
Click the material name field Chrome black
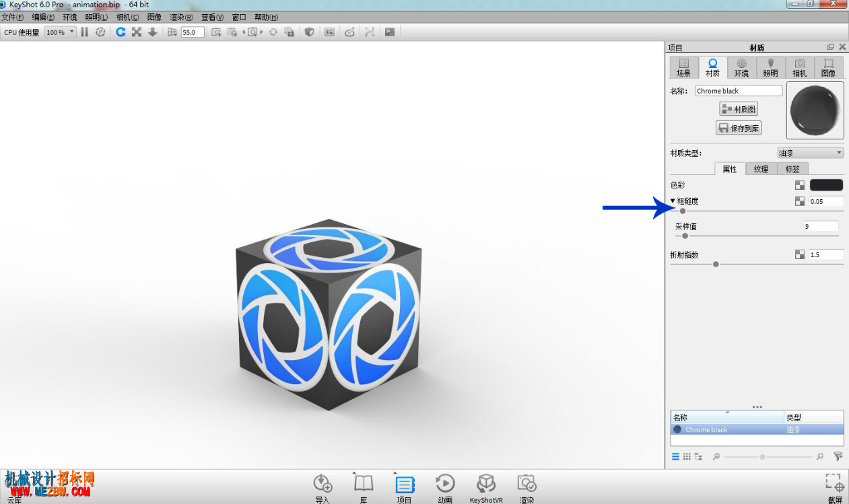(739, 91)
